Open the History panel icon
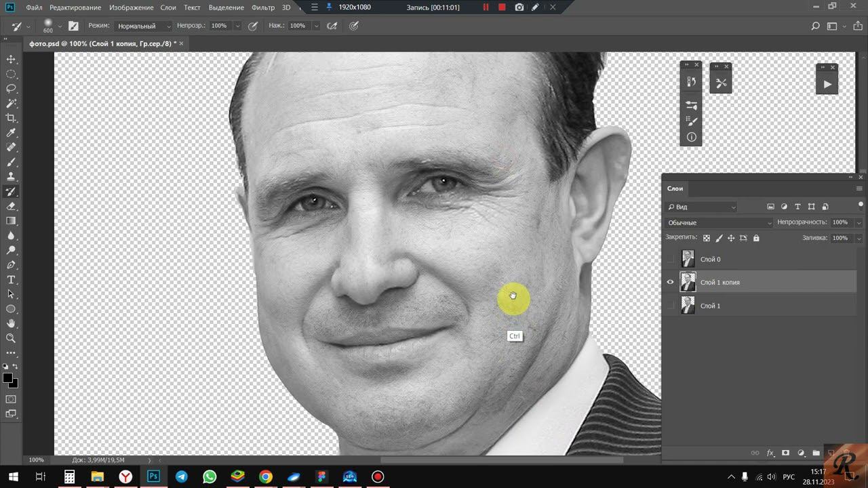This screenshot has height=488, width=868. pos(691,81)
